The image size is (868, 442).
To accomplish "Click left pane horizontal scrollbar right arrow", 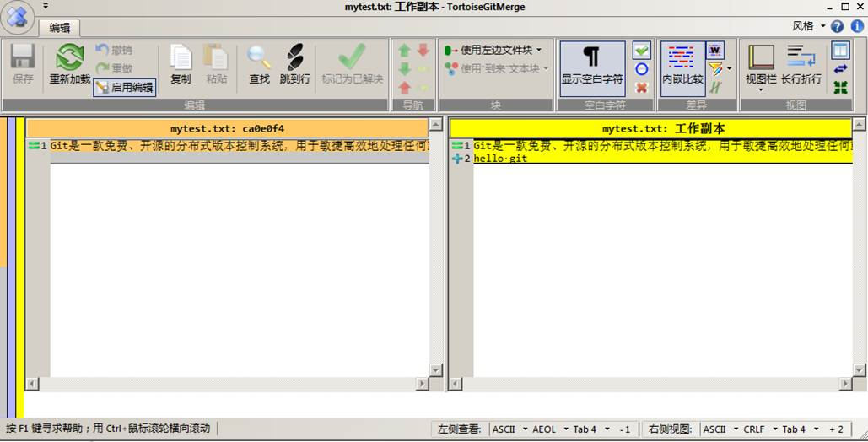I will pos(423,383).
